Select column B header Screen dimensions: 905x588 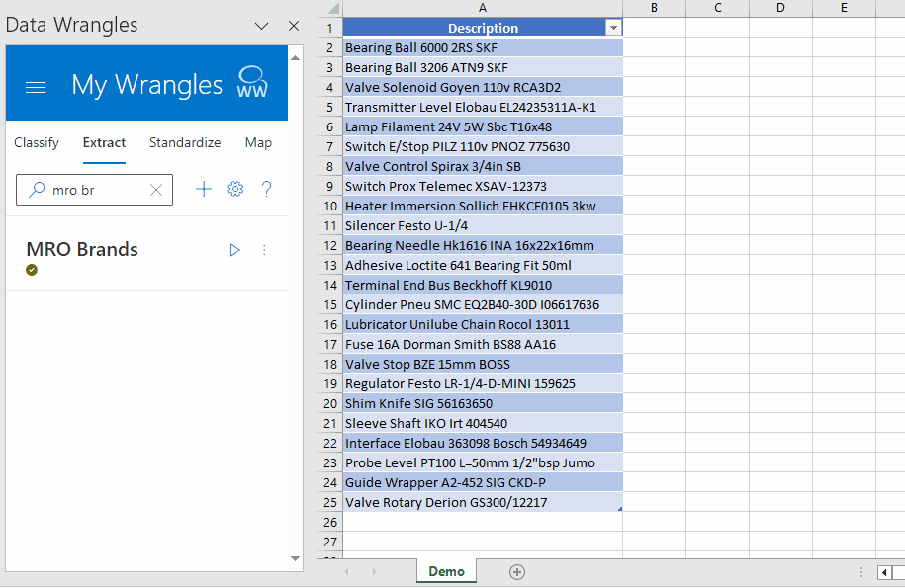(654, 8)
